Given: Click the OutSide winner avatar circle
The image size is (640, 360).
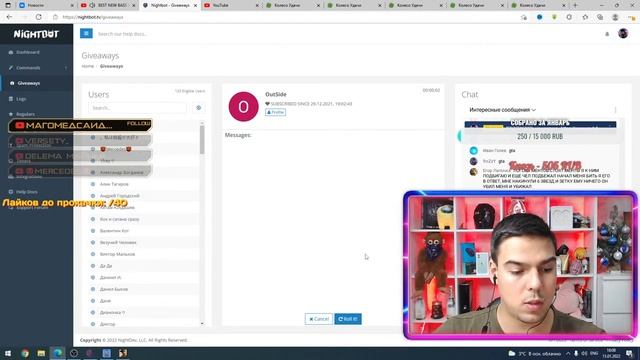Looking at the screenshot, I should (x=243, y=107).
